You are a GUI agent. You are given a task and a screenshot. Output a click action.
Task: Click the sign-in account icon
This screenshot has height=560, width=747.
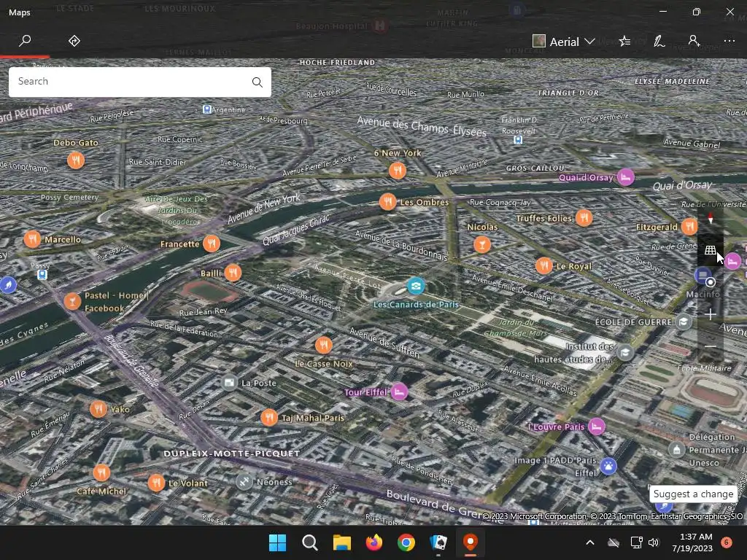click(x=694, y=41)
